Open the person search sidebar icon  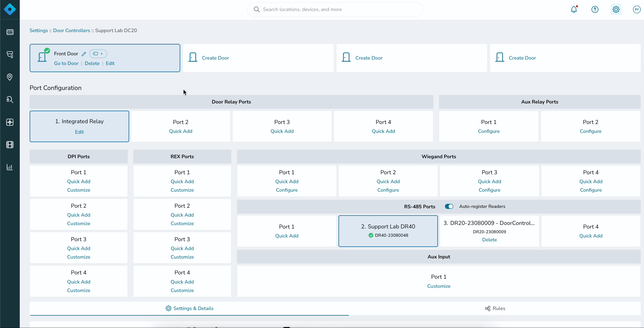pyautogui.click(x=10, y=100)
